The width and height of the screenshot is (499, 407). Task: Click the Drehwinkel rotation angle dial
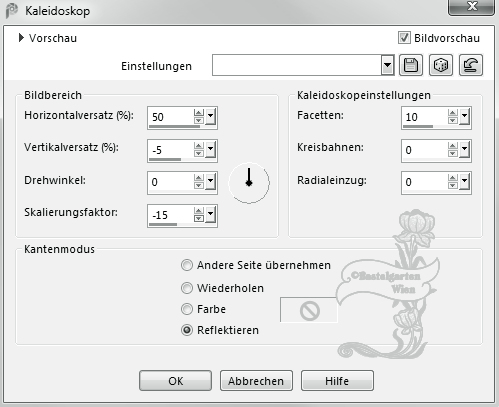pyautogui.click(x=249, y=183)
